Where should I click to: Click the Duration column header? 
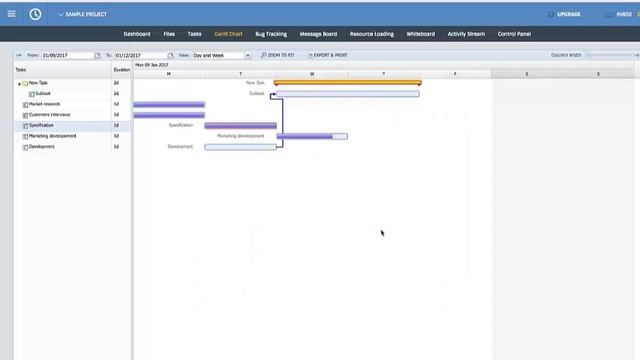click(122, 70)
